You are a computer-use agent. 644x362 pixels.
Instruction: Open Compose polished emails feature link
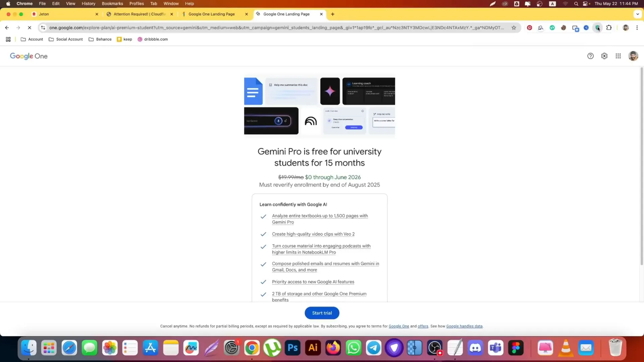pyautogui.click(x=325, y=267)
